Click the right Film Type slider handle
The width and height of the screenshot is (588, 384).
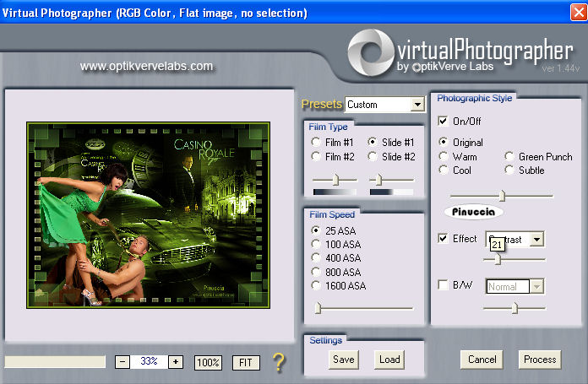378,180
